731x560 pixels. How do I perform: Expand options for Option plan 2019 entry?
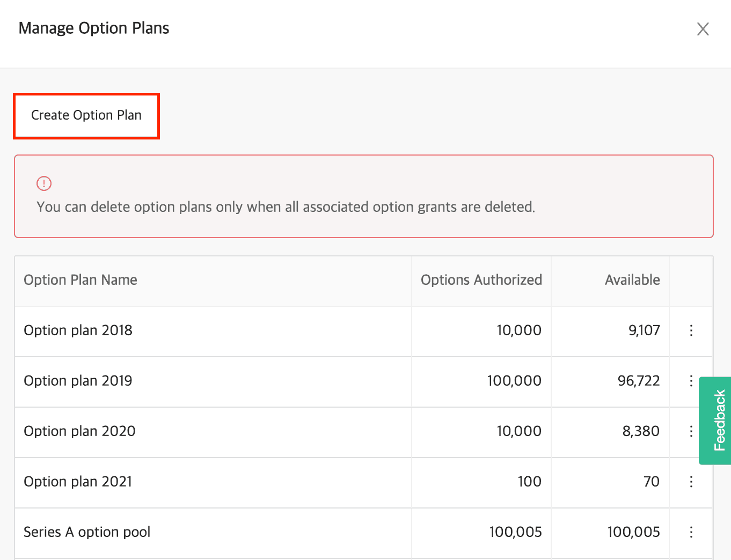(x=691, y=381)
